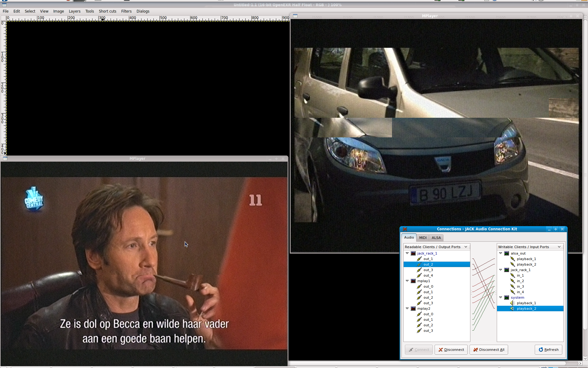This screenshot has width=588, height=368.
Task: Switch to the MIDI tab
Action: tap(423, 238)
